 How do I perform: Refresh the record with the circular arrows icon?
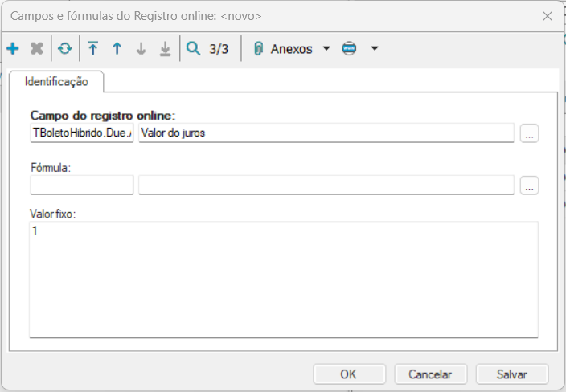coord(65,49)
